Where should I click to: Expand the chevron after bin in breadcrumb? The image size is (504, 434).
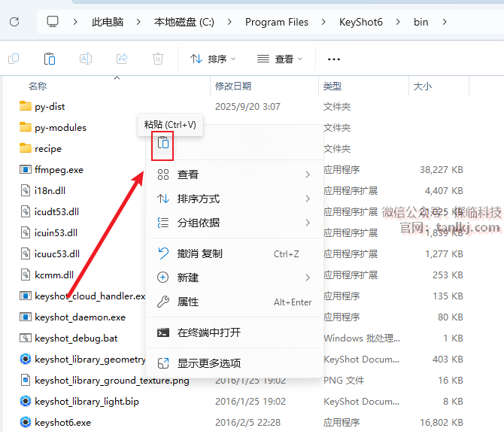tap(445, 22)
